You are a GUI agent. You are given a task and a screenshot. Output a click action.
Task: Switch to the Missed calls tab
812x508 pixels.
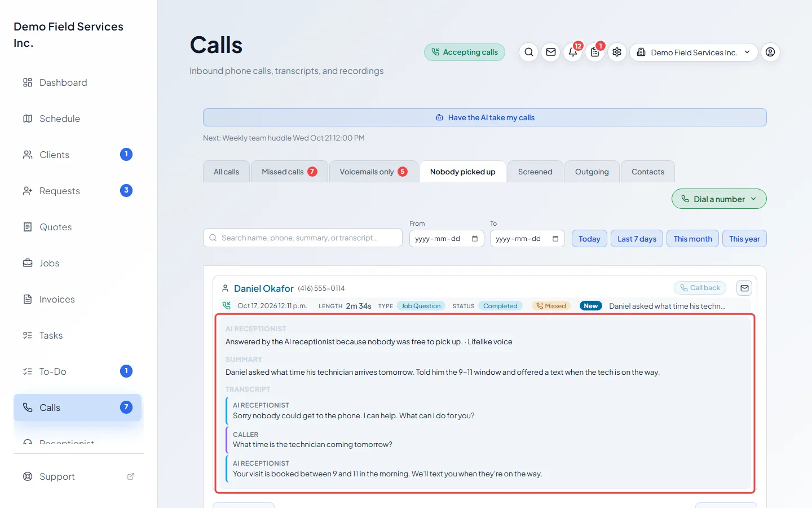pos(289,172)
